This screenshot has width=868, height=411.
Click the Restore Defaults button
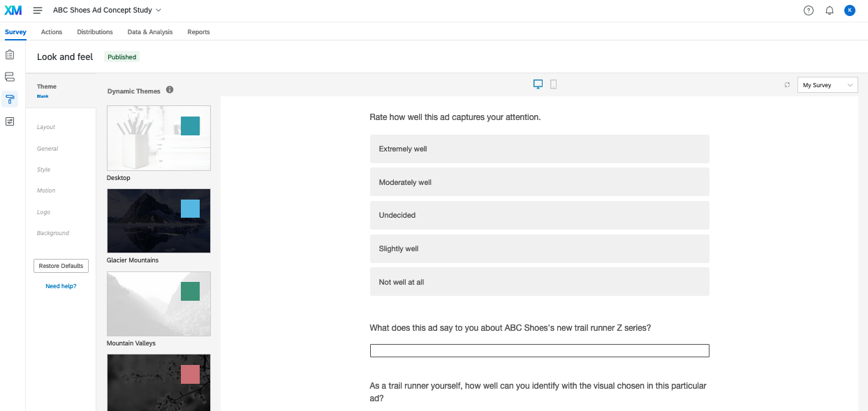[x=61, y=266]
